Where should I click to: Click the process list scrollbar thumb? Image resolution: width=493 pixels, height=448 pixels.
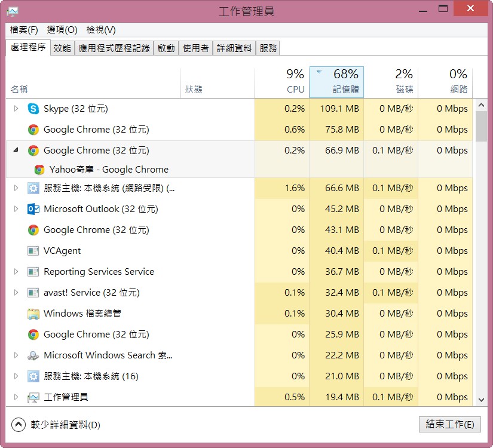(481, 127)
